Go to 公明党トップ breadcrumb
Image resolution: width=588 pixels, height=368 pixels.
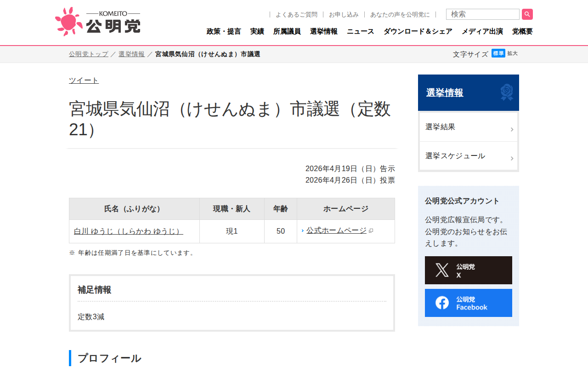coord(89,54)
